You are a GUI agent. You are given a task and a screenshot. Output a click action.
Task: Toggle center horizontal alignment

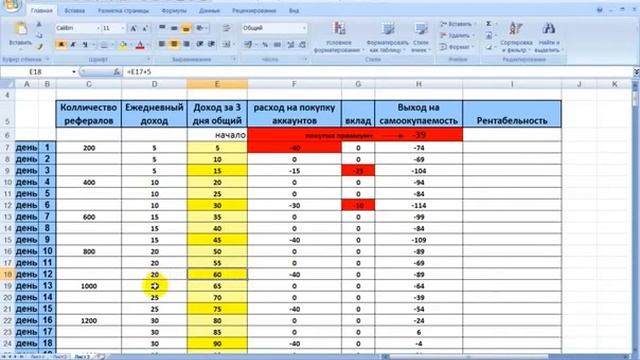pos(174,44)
